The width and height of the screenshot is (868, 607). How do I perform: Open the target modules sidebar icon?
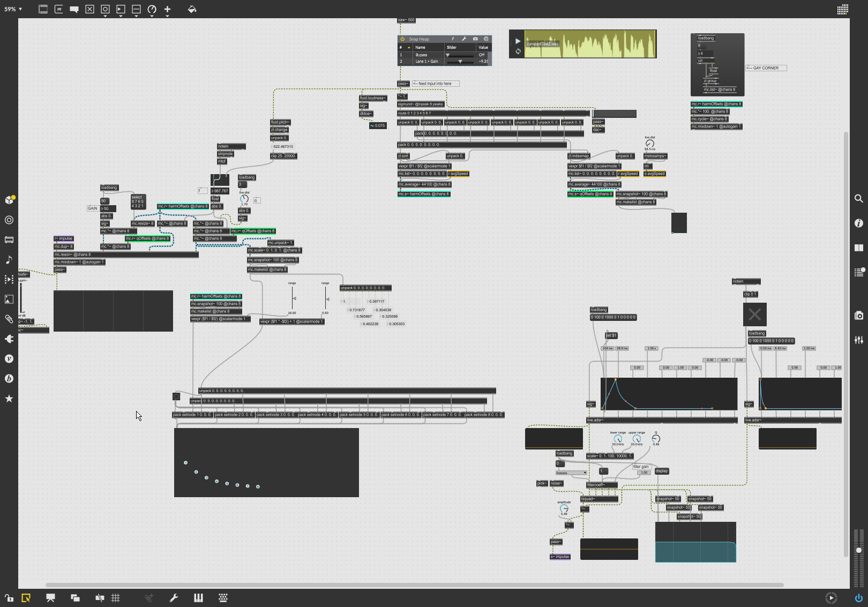(9, 220)
